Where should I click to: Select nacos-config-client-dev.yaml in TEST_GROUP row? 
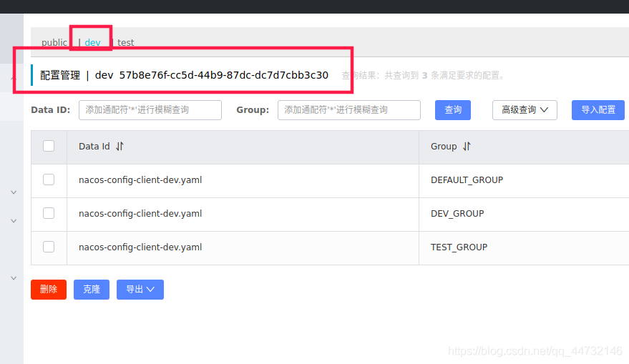tap(140, 247)
